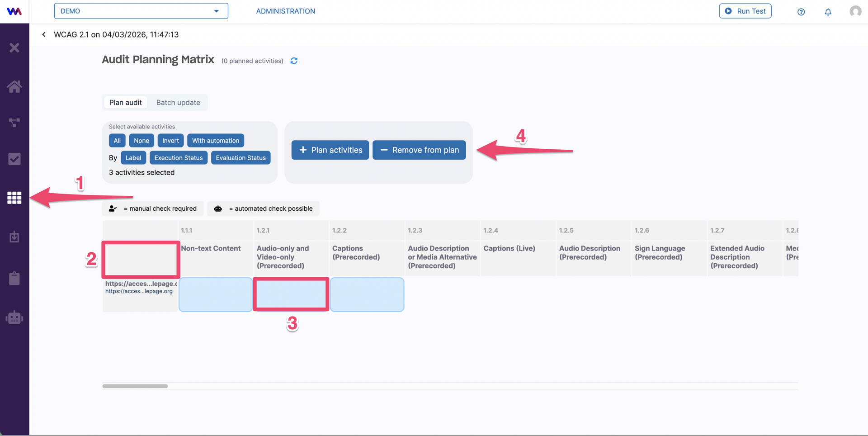Open the help question mark icon
This screenshot has width=868, height=436.
[801, 12]
